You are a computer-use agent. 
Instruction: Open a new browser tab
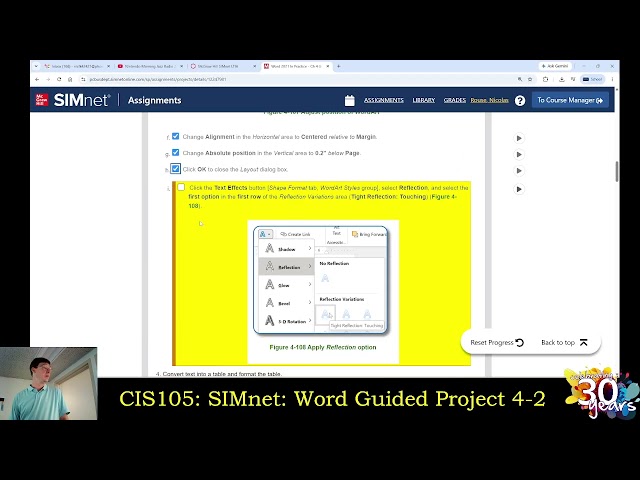coord(338,66)
